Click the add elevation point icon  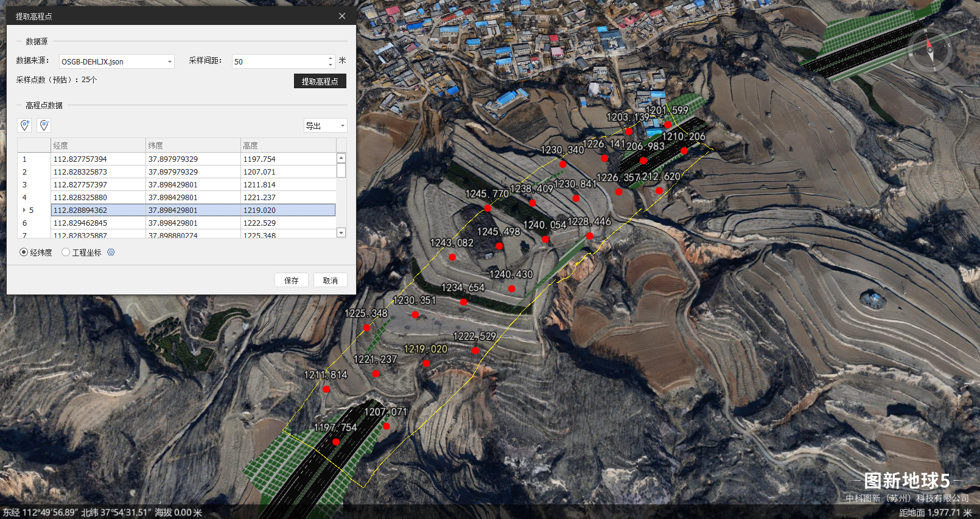point(24,125)
